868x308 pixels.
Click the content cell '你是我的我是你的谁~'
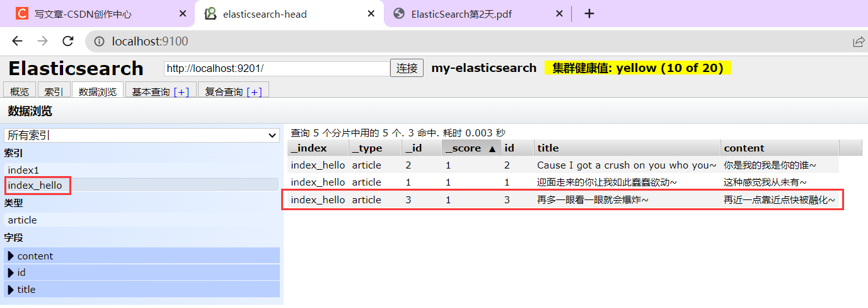click(x=770, y=165)
